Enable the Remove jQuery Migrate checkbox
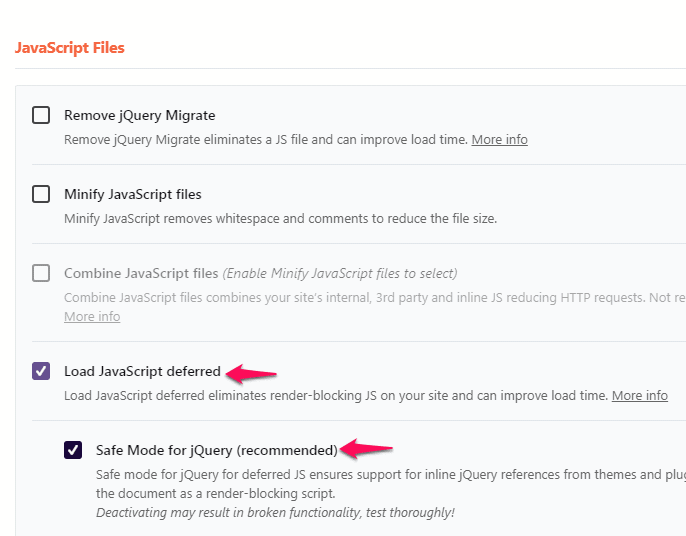This screenshot has width=686, height=536. tap(41, 115)
